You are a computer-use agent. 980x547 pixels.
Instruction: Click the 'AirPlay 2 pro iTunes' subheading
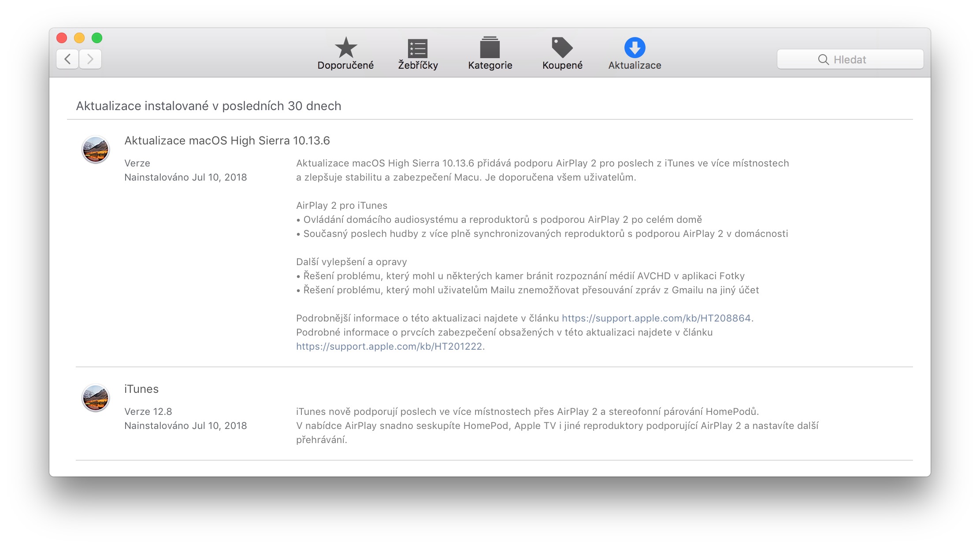point(342,205)
